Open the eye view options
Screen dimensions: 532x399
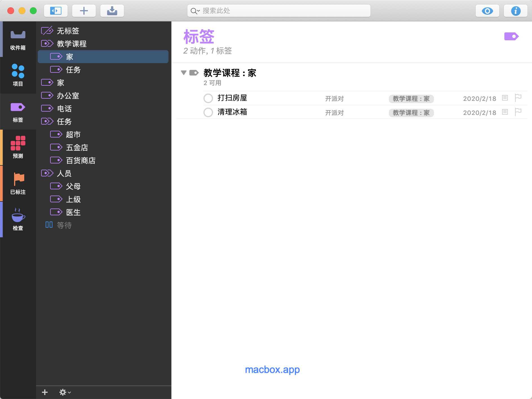coord(487,11)
